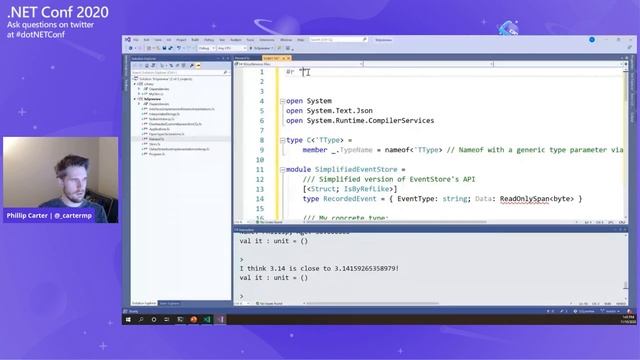This screenshot has height=360, width=640.
Task: Open the notifications icon in status bar
Action: coord(629,311)
